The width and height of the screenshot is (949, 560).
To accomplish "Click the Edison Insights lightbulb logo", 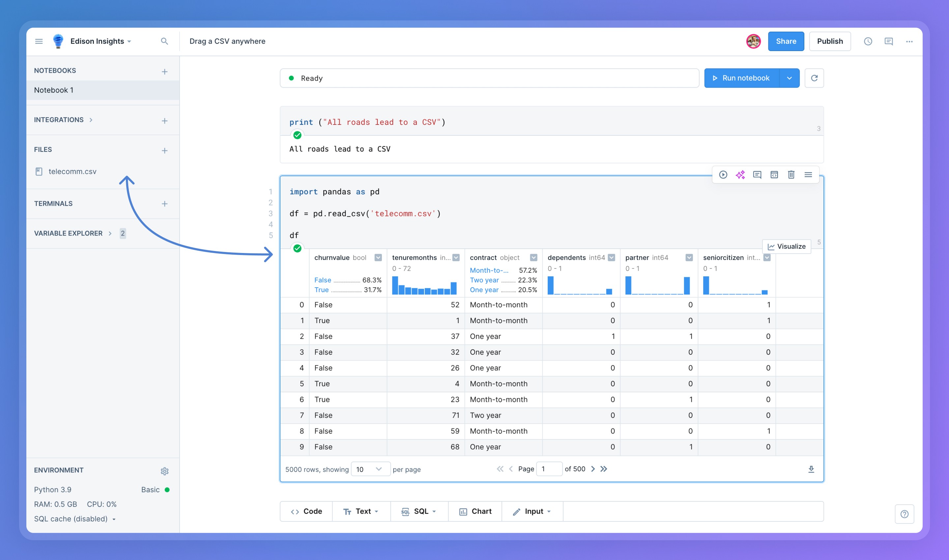I will click(x=58, y=41).
